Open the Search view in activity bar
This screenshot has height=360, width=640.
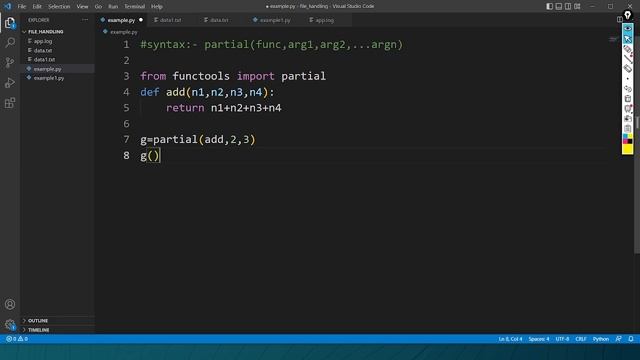pyautogui.click(x=10, y=42)
